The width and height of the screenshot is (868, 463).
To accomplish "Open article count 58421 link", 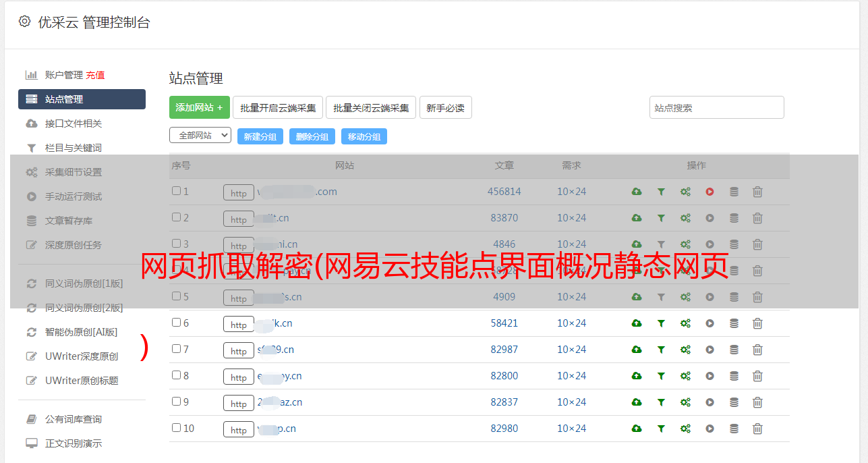I will (504, 323).
